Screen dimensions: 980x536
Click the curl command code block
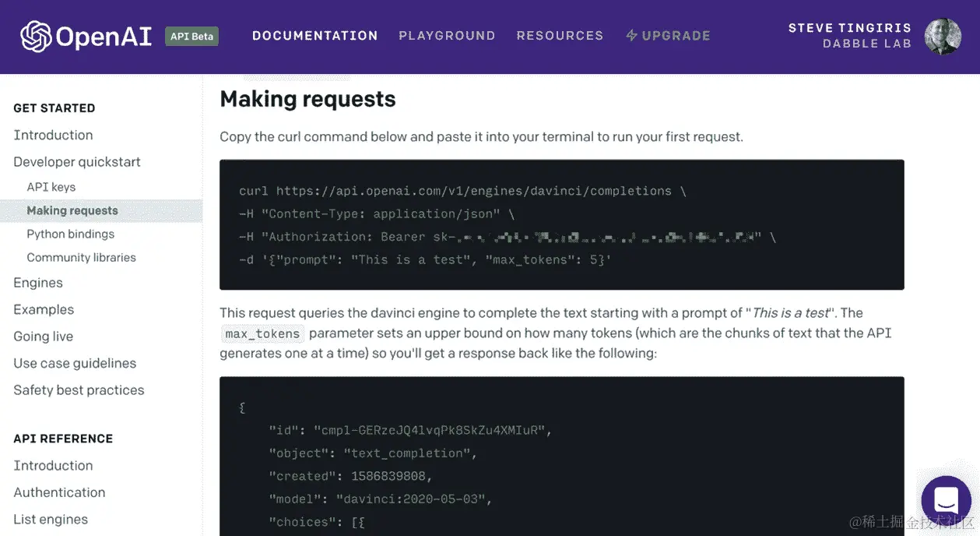pos(561,224)
